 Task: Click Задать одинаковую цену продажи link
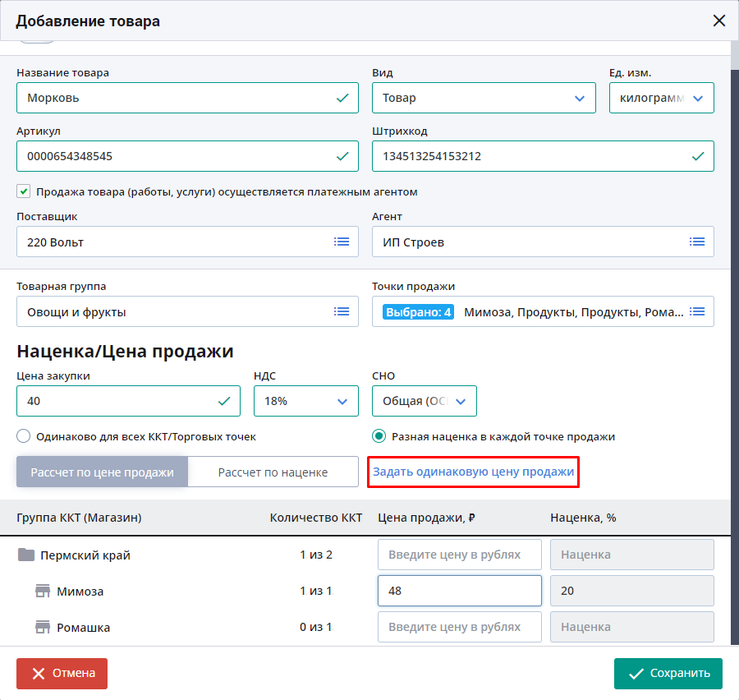point(473,472)
